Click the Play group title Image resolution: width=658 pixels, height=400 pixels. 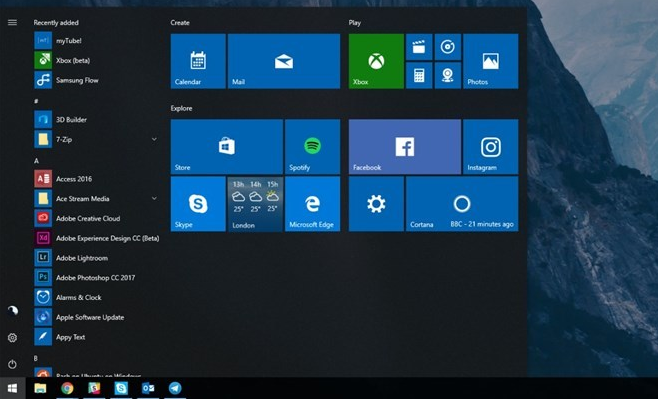[x=355, y=23]
